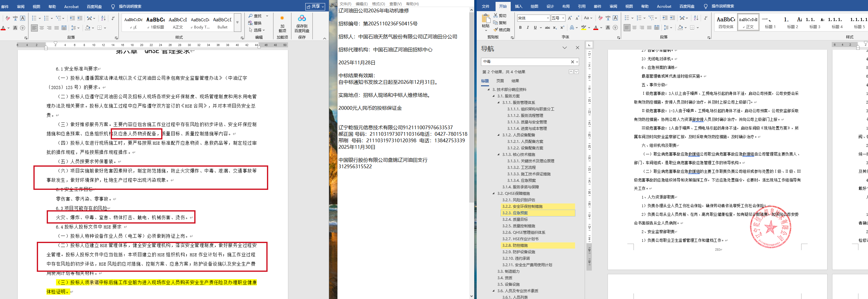
Task: Click red font color button in right Word
Action: coord(596,28)
